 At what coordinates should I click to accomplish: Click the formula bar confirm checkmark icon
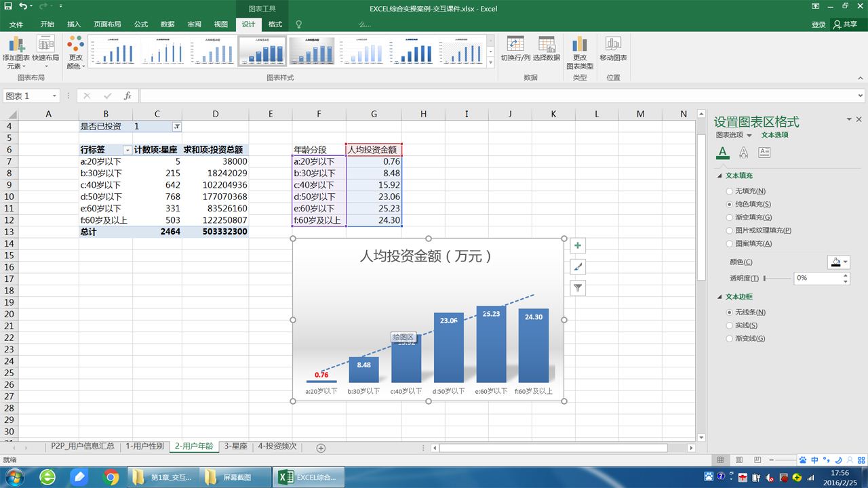107,96
